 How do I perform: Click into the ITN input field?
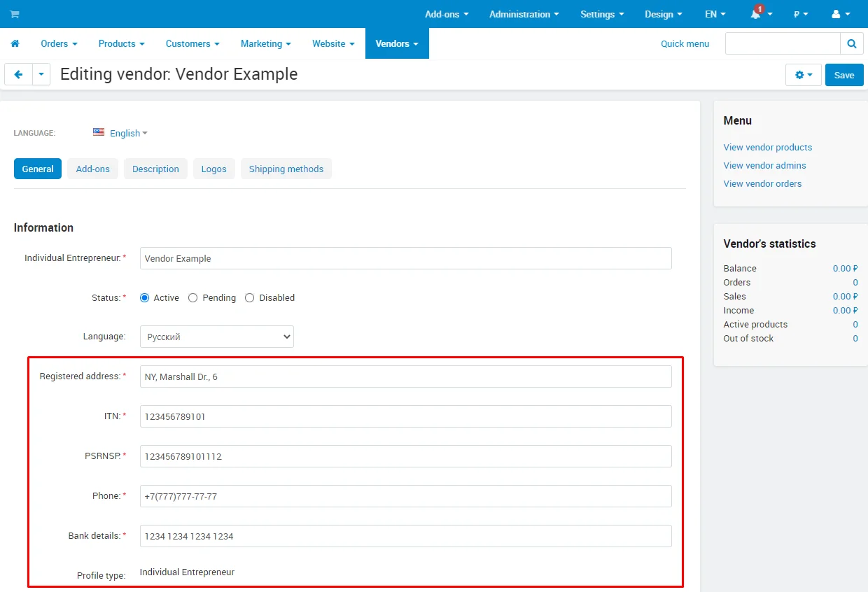point(405,416)
